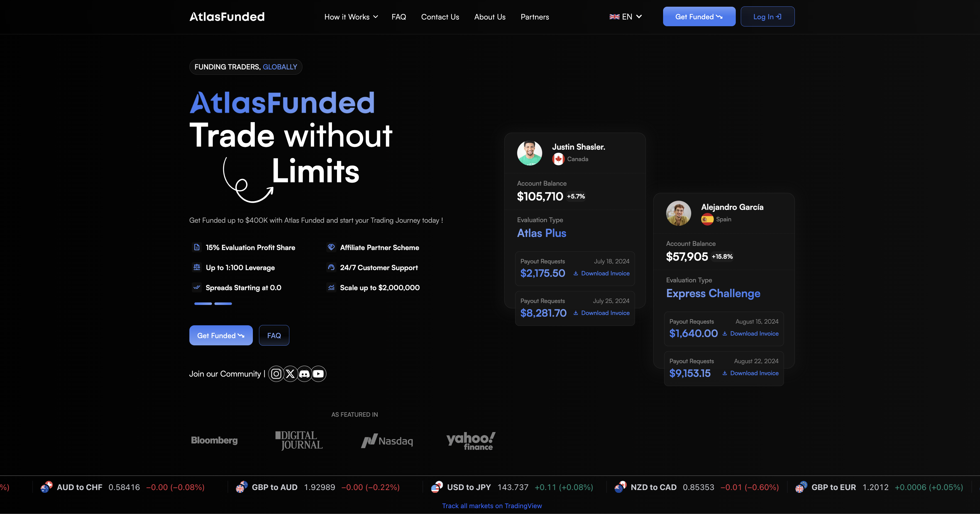Click the GBP to AUD flag icon
The height and width of the screenshot is (514, 980).
(x=241, y=487)
